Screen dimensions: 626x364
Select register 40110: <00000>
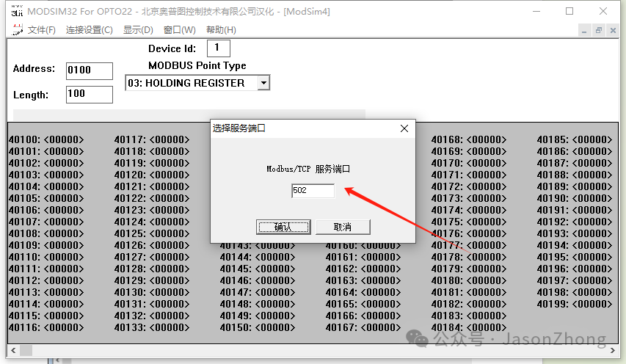point(46,257)
